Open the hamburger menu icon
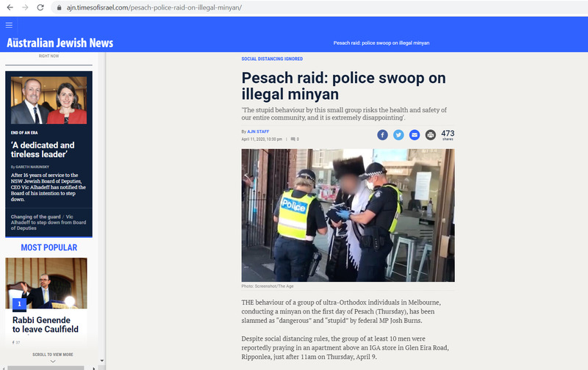 pos(9,25)
